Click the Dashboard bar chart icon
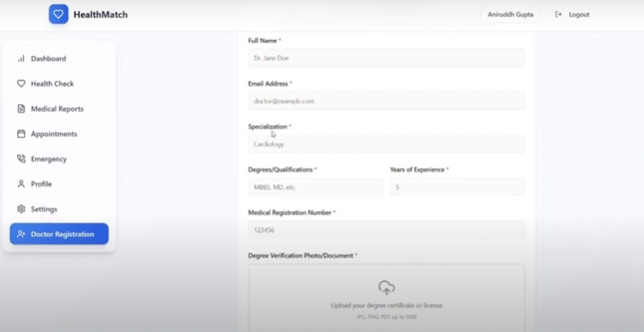The height and width of the screenshot is (332, 644). 21,59
